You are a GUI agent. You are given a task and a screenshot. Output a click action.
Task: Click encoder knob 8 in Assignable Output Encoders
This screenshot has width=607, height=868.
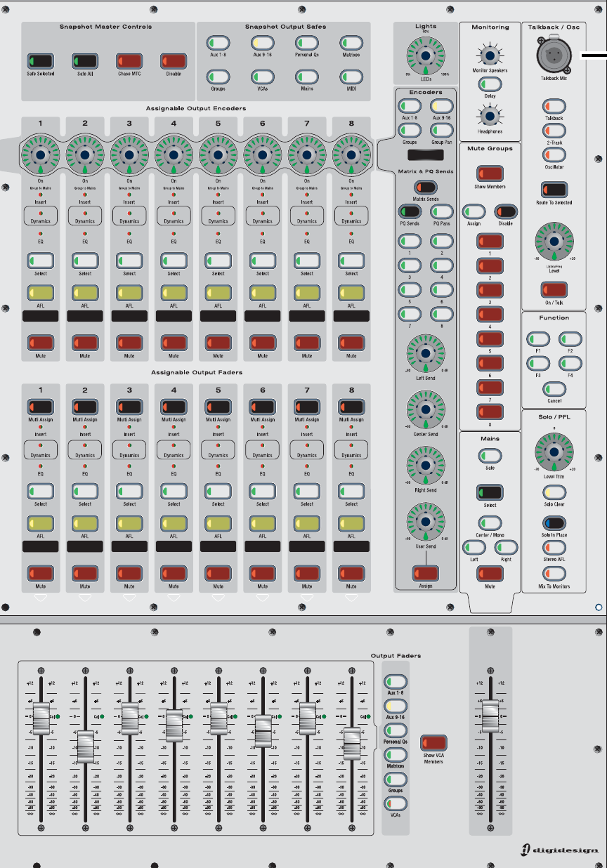click(351, 154)
